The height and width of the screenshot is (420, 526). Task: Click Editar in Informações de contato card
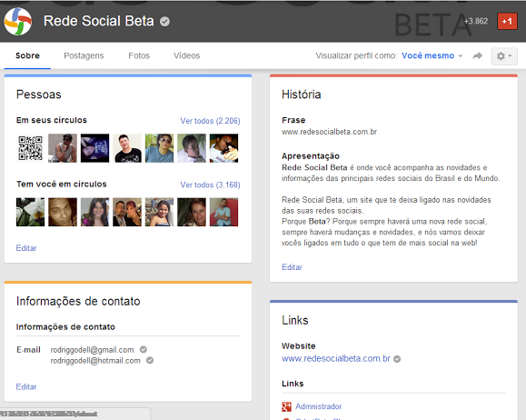[26, 386]
